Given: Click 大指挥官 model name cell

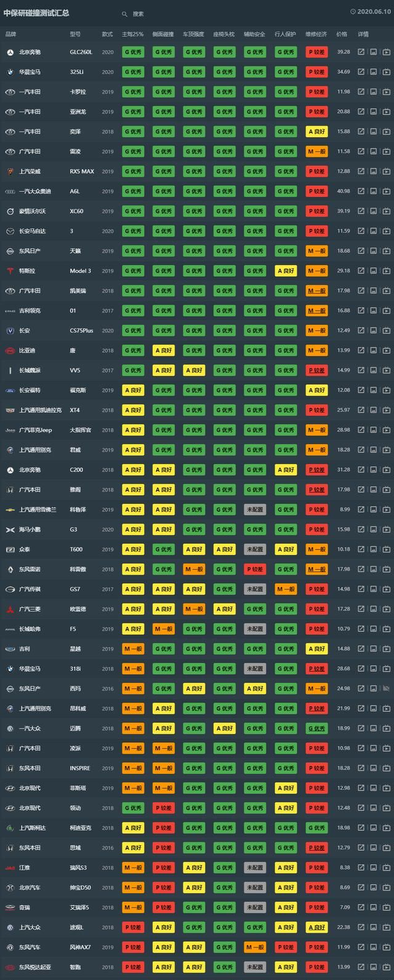Looking at the screenshot, I should pos(81,430).
